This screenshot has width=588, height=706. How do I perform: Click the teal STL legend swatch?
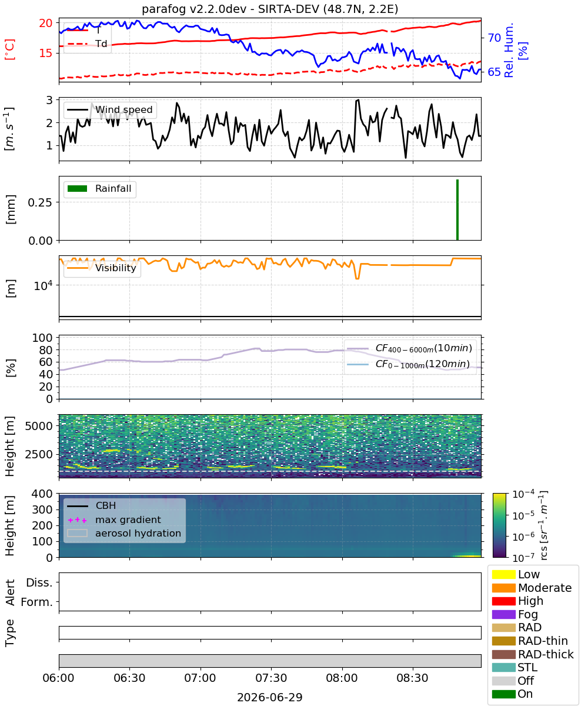tap(503, 668)
